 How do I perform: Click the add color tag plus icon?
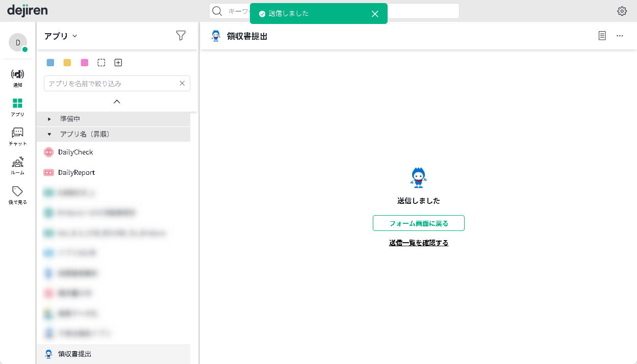pos(118,63)
